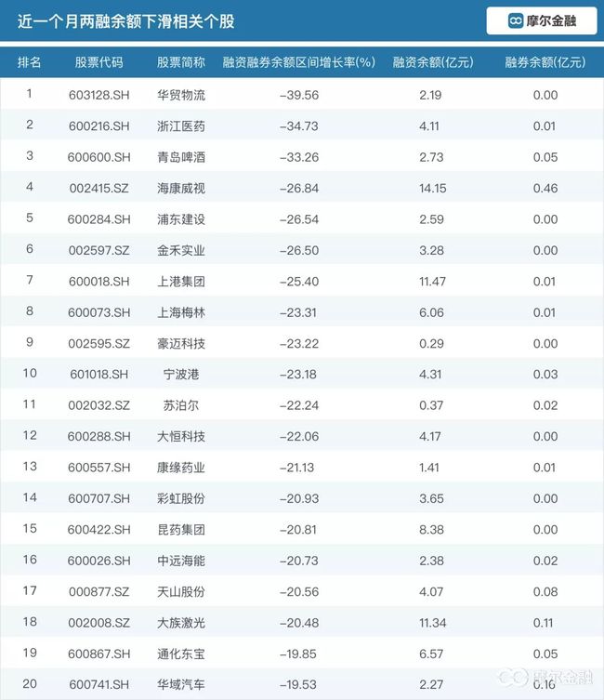
Task: Select stock name 海康威视
Action: (x=181, y=188)
